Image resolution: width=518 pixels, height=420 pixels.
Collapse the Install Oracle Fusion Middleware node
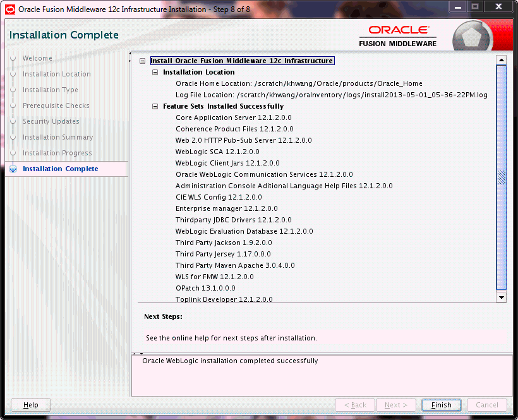click(142, 61)
